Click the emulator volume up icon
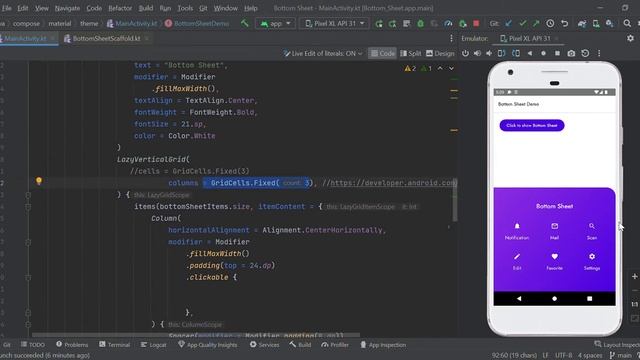The height and width of the screenshot is (360, 640). [477, 53]
